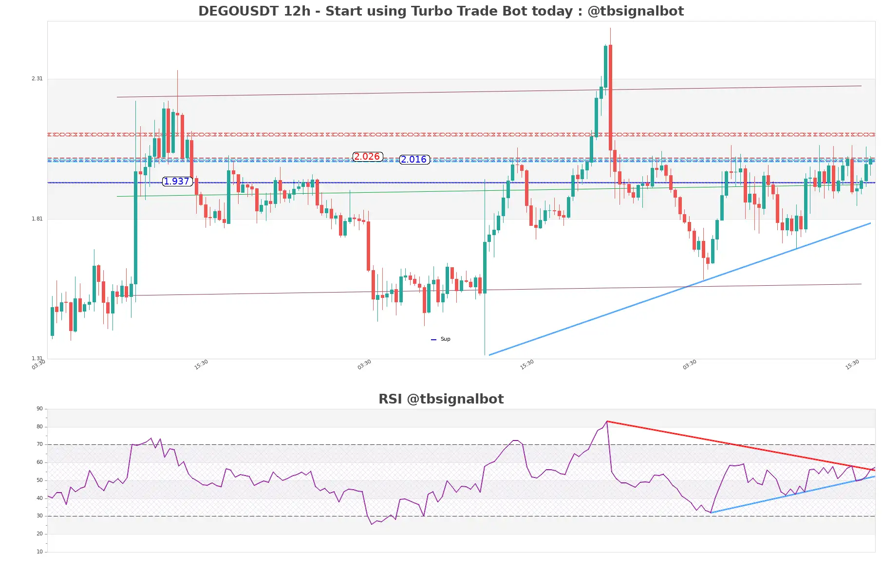Click the 40 RSI axis label
The height and width of the screenshot is (588, 882).
(39, 498)
